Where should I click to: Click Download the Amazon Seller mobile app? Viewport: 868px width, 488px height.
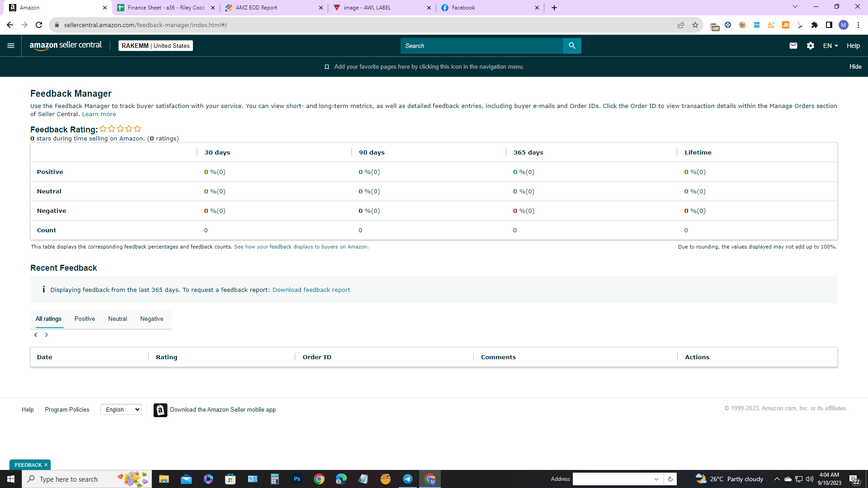(223, 410)
